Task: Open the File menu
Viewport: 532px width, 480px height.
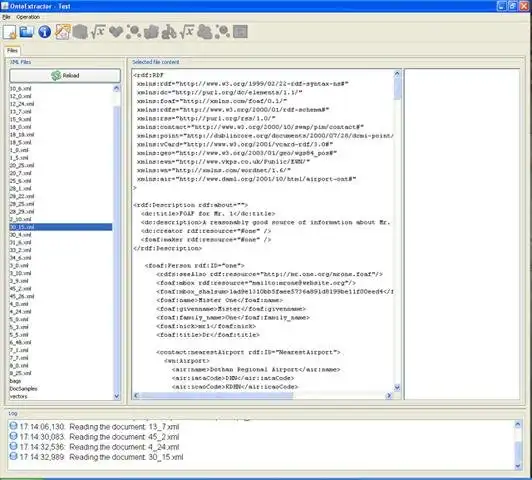Action: 6,17
